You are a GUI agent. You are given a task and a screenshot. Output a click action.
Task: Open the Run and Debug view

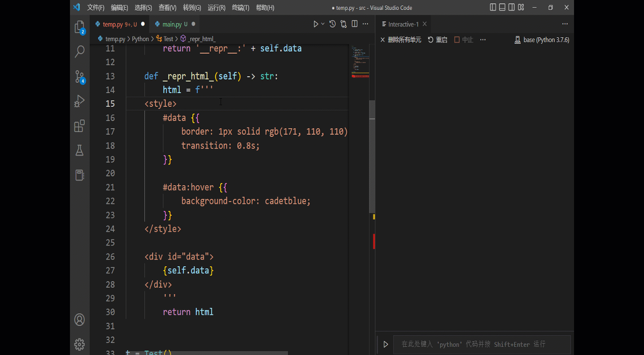coord(79,101)
